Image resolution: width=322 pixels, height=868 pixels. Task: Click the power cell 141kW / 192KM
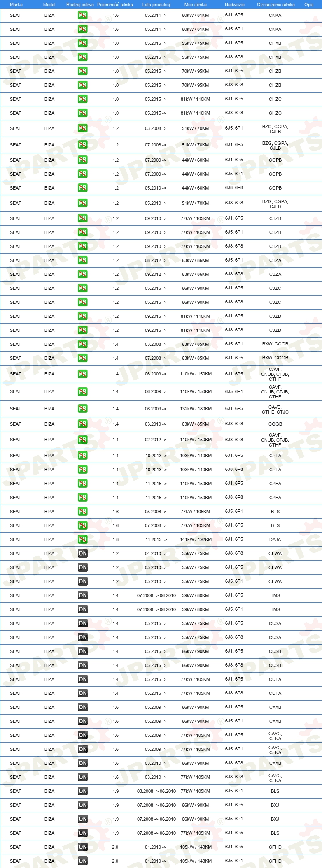(x=196, y=539)
